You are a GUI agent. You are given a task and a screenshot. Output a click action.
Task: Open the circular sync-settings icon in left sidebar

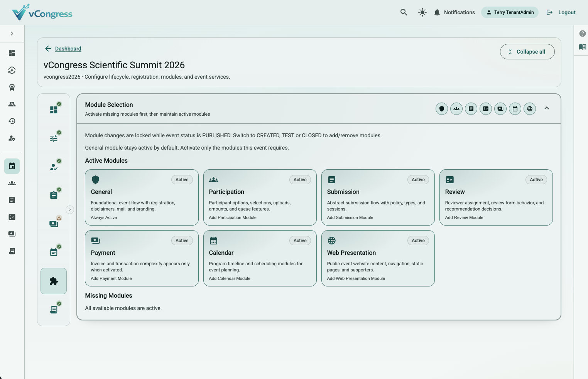click(x=12, y=70)
